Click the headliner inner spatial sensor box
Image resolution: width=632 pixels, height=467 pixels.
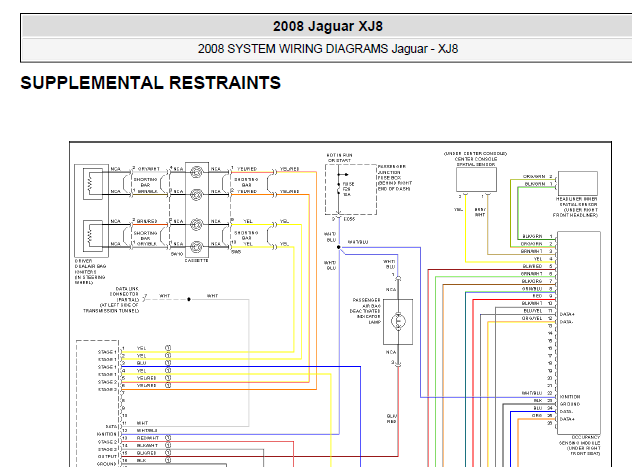click(x=578, y=183)
